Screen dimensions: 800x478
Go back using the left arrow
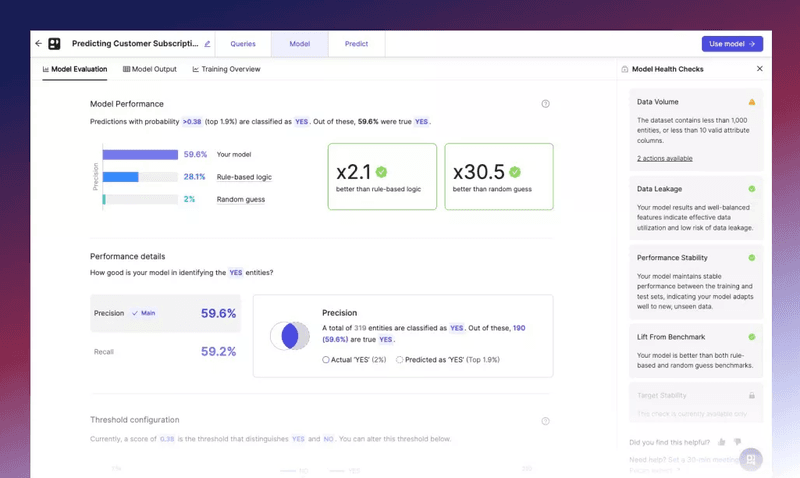pos(38,44)
